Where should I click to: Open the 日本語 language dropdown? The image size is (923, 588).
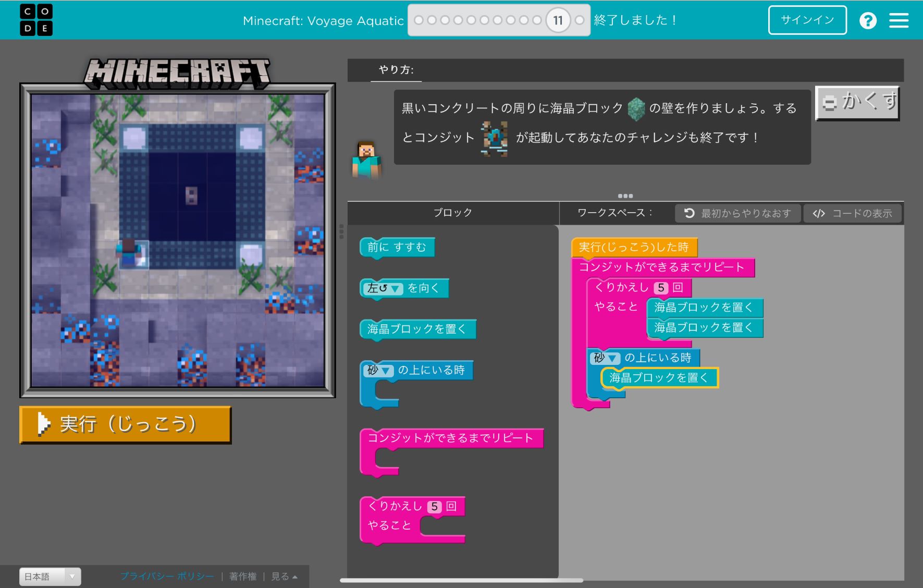50,577
